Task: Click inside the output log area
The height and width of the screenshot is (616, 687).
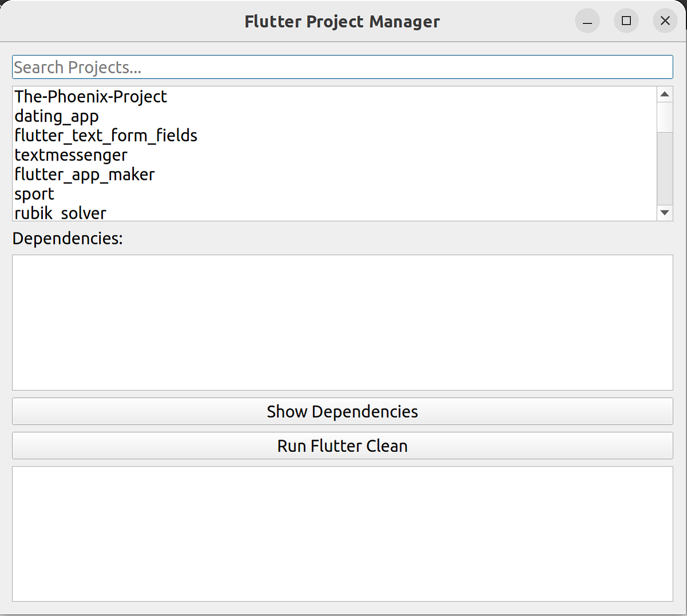Action: pyautogui.click(x=342, y=534)
